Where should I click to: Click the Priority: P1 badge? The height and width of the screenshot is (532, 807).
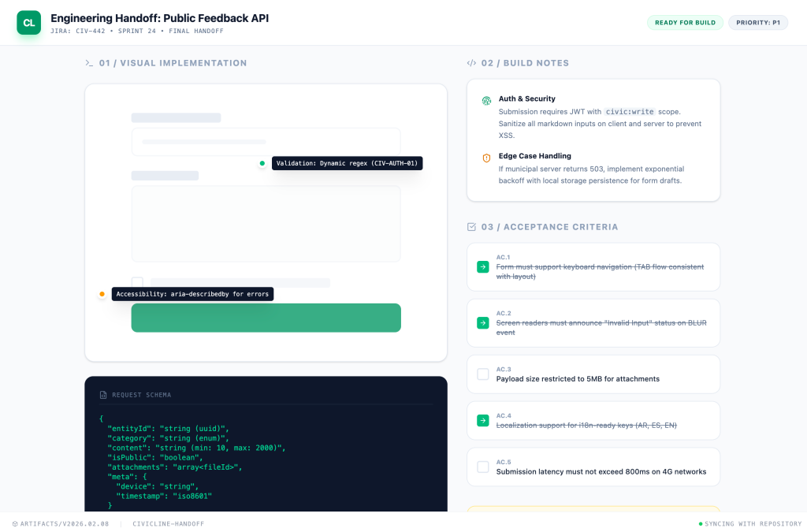[758, 23]
